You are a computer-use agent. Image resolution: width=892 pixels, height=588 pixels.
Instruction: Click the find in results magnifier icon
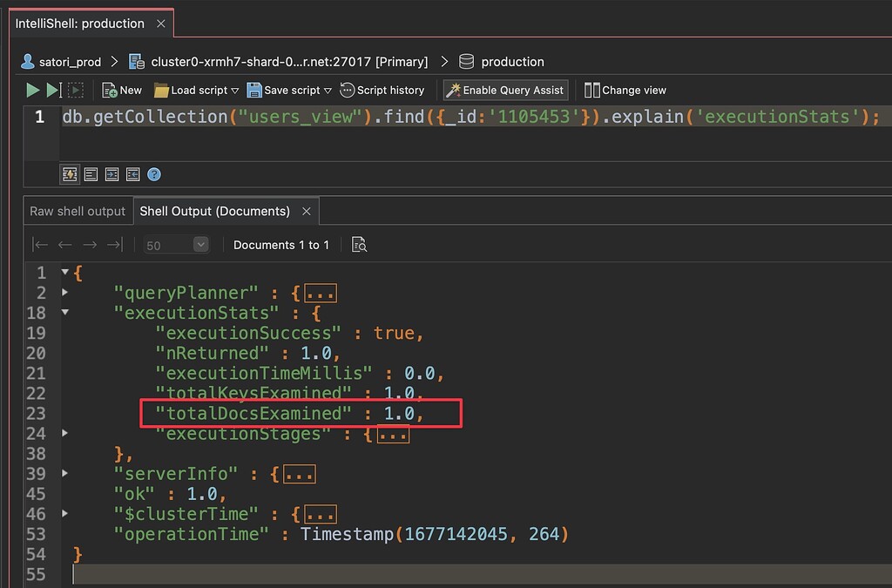pos(359,245)
